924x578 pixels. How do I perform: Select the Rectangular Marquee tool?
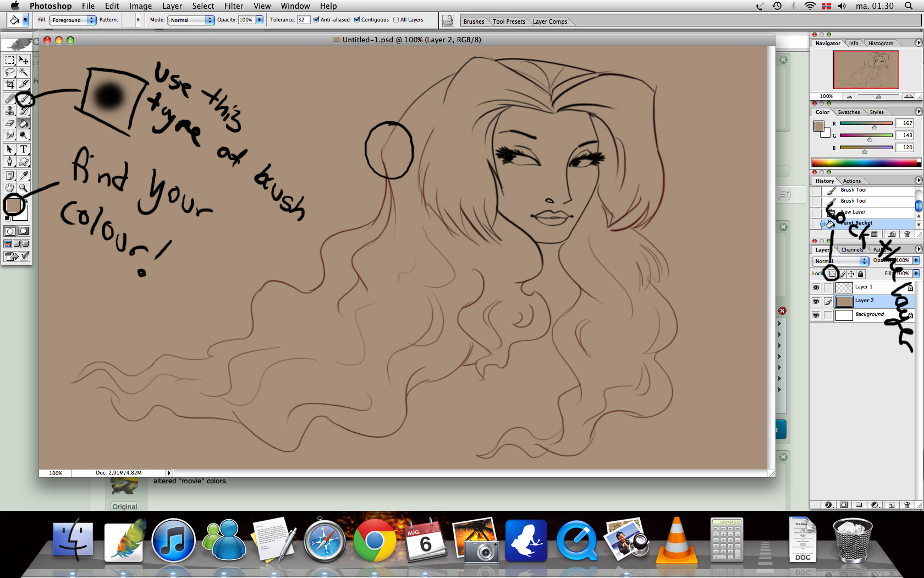10,60
